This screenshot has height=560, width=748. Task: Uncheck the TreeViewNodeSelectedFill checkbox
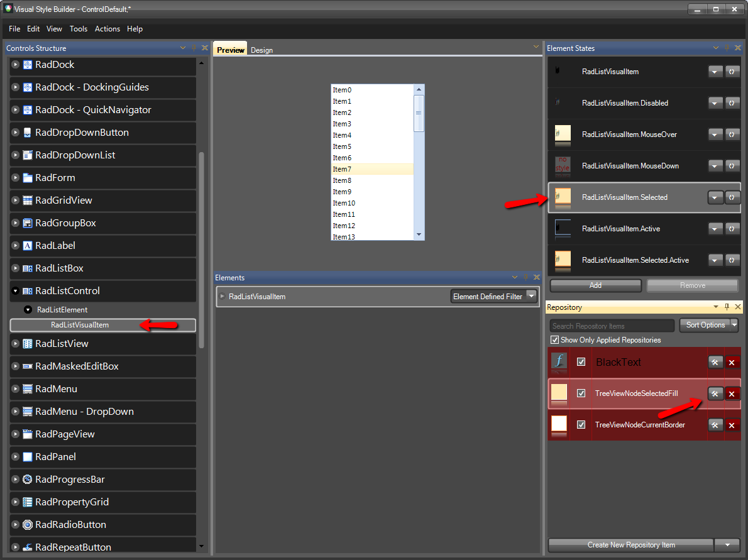tap(581, 393)
